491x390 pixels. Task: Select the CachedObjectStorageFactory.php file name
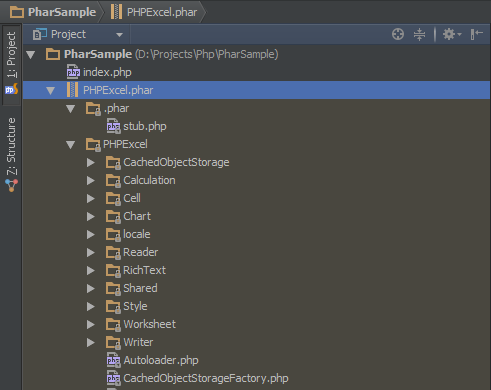pos(206,378)
